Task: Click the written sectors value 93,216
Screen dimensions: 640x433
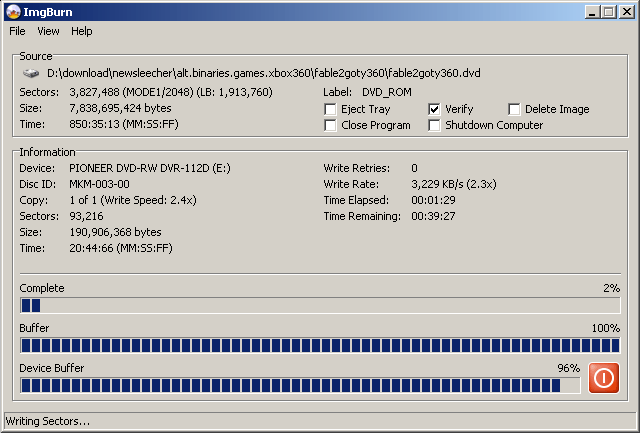Action: click(86, 216)
